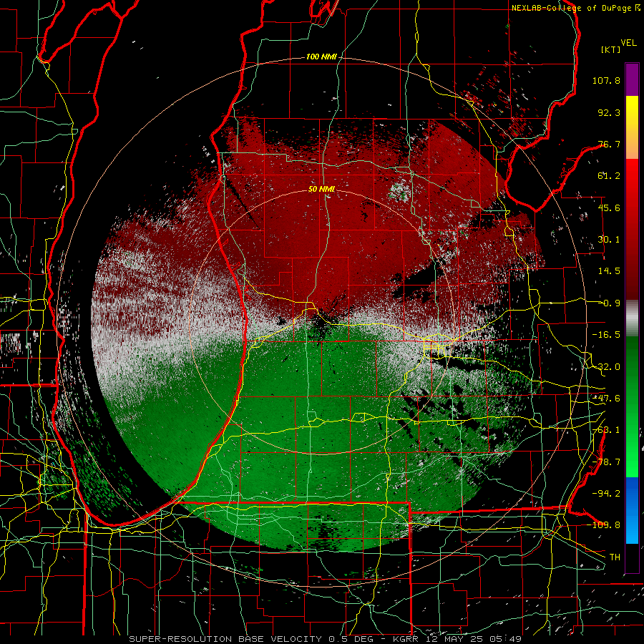Click the -94.2 legend value

pos(606,494)
